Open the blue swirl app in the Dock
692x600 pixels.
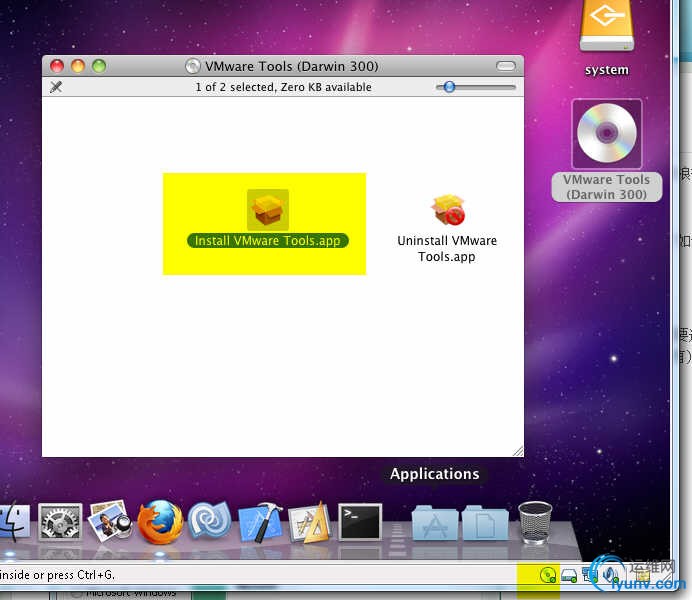(210, 522)
